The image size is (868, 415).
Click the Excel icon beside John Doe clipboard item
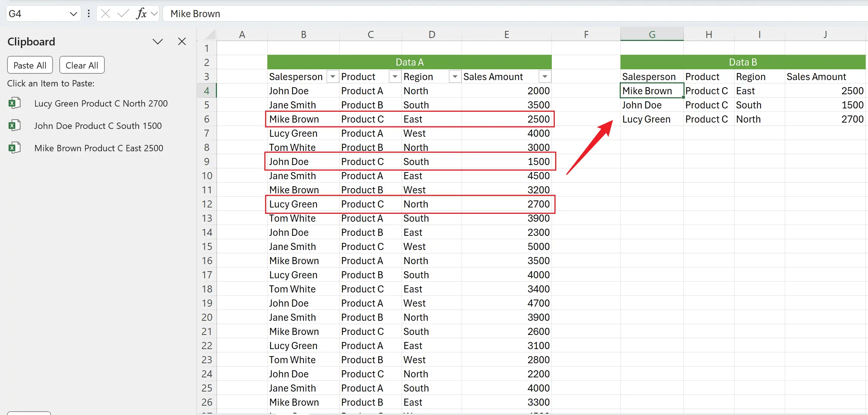pyautogui.click(x=14, y=125)
